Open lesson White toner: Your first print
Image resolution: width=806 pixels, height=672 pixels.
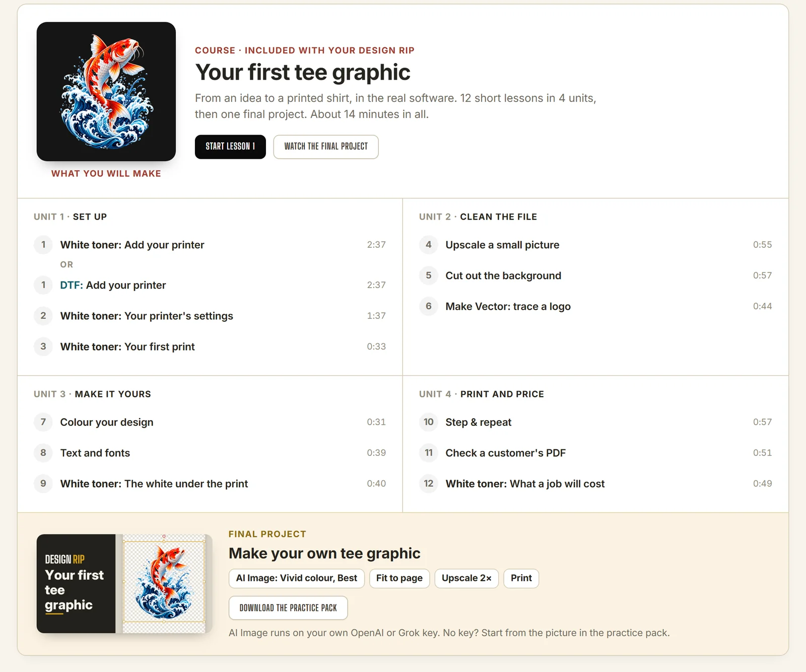point(210,347)
